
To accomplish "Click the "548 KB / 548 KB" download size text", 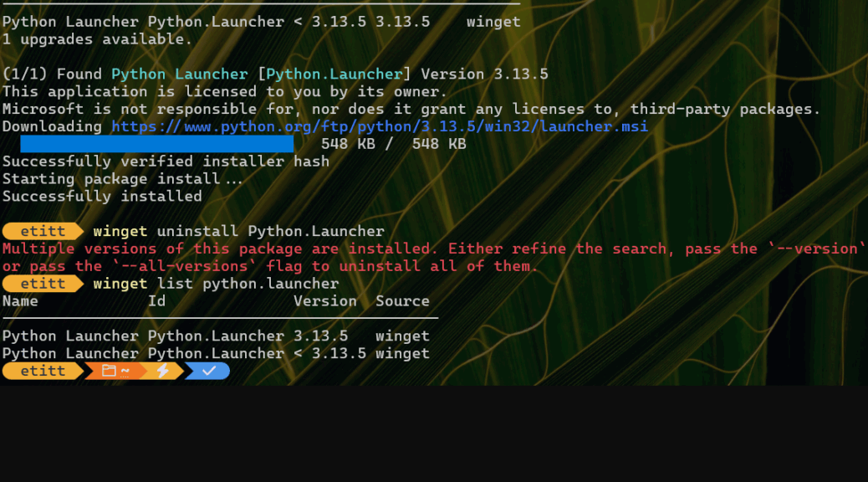I will (x=394, y=144).
